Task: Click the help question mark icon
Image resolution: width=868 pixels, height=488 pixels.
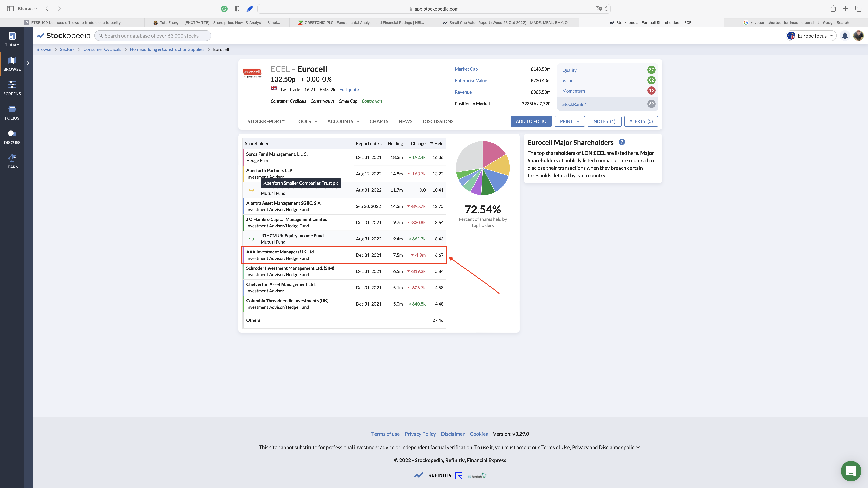Action: [622, 142]
